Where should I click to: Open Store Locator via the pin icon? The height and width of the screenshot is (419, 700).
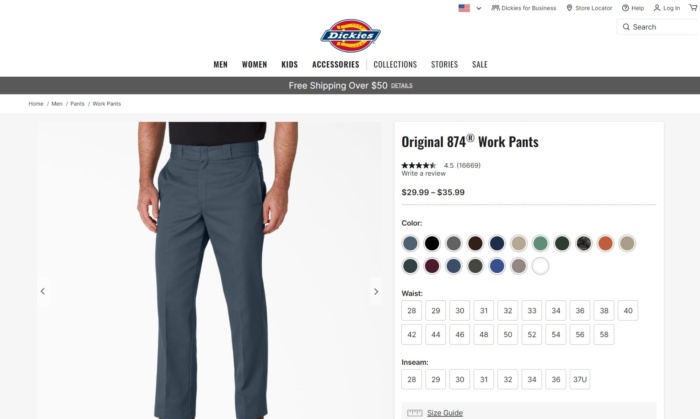pos(569,8)
